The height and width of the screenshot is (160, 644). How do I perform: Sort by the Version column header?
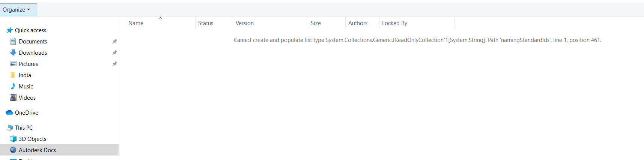coord(270,23)
